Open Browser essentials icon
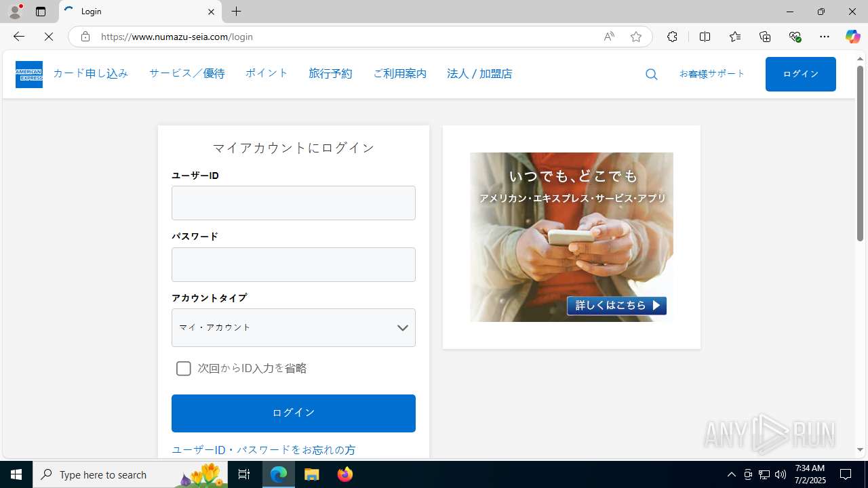This screenshot has width=868, height=488. 795,37
